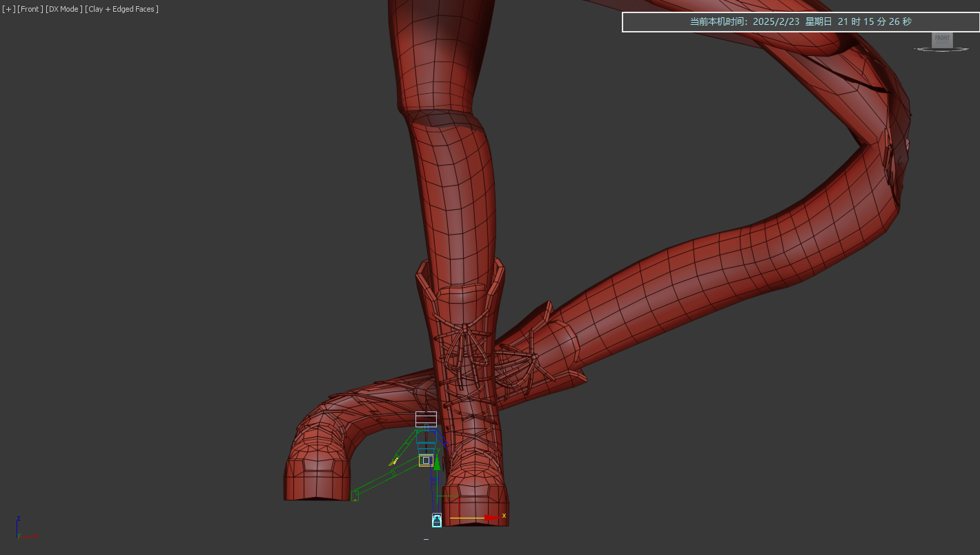Select the cyan biped root object at the gizmo origin

437,520
